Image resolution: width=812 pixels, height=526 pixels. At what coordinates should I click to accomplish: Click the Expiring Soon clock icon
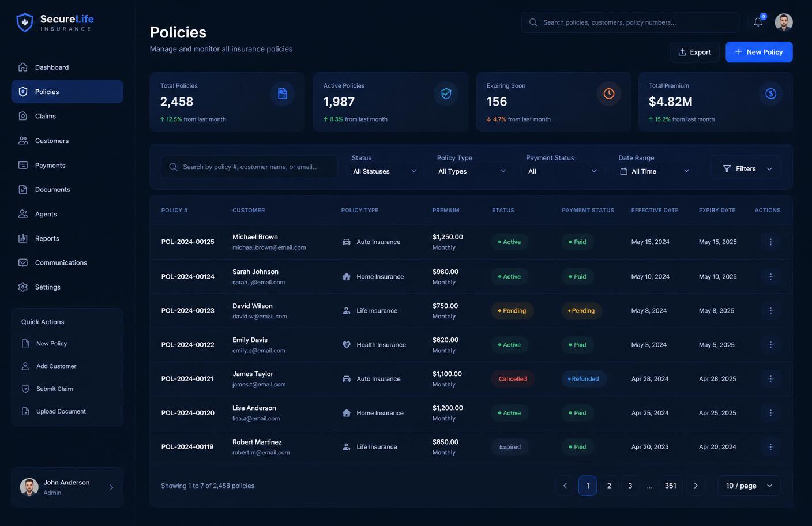[609, 93]
